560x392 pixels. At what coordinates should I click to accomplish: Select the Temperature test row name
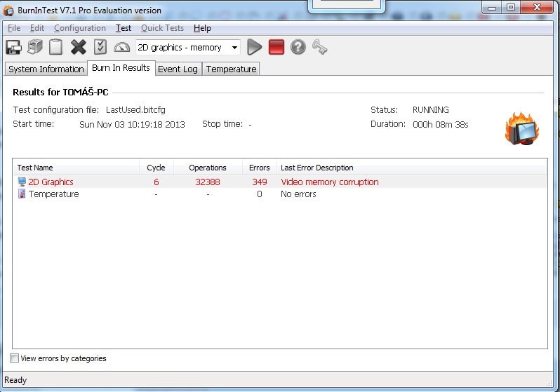click(53, 194)
